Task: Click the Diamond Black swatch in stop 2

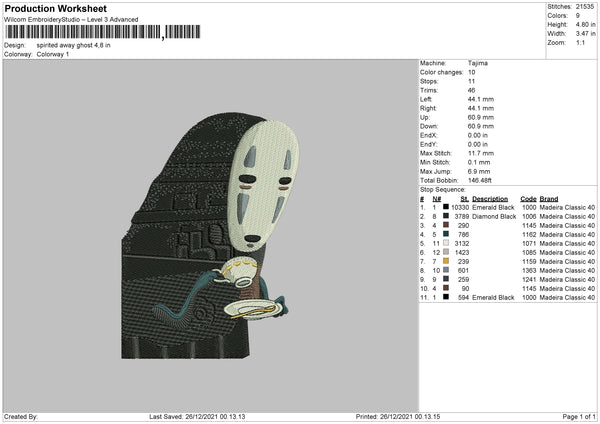Action: (x=446, y=216)
